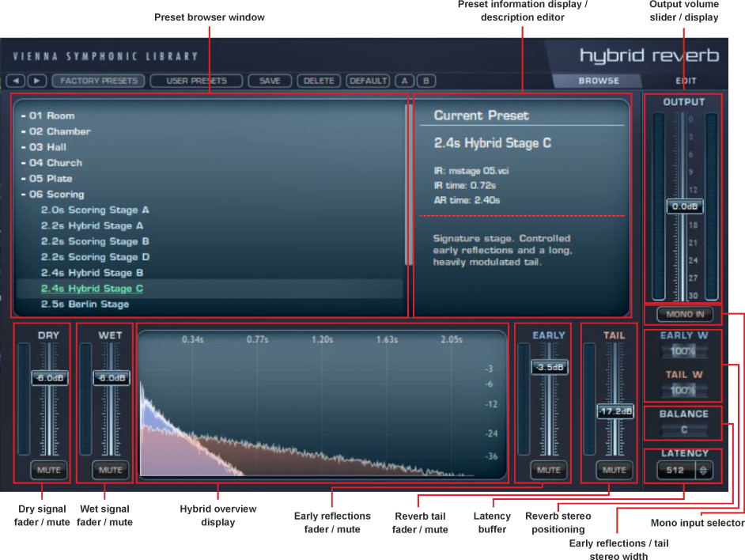Select preset 2.2s Scoring Stage B

95,241
